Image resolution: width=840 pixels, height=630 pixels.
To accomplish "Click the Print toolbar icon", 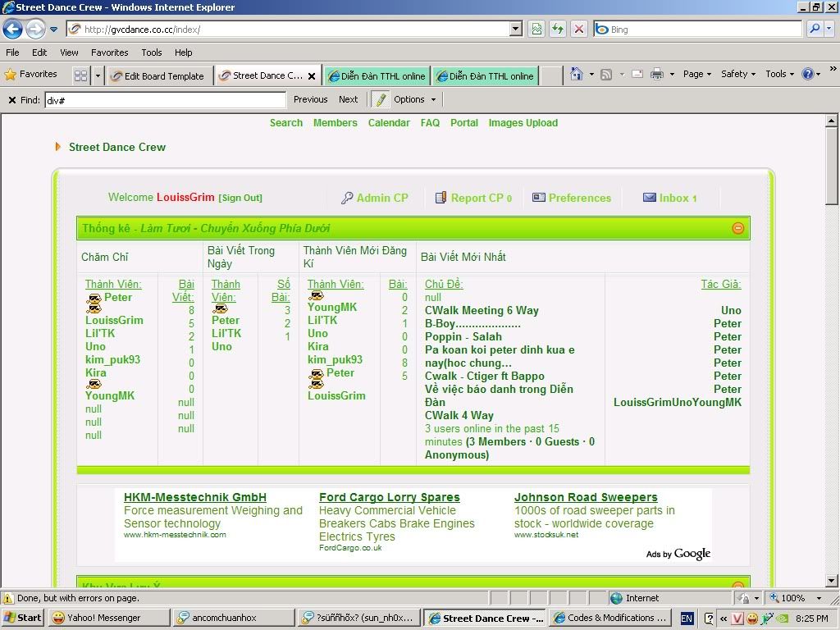I will tap(656, 74).
